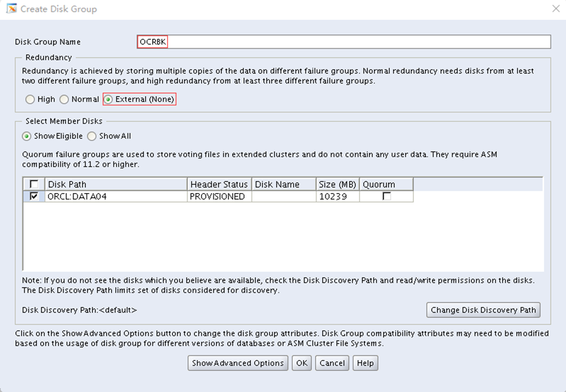Click the Quorum column header
Image resolution: width=566 pixels, height=392 pixels.
pos(386,184)
